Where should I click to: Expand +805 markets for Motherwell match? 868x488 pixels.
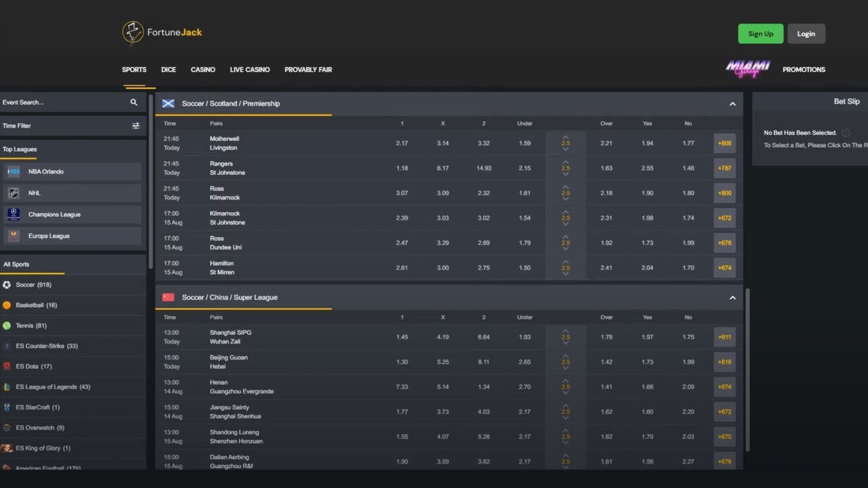[x=725, y=144]
